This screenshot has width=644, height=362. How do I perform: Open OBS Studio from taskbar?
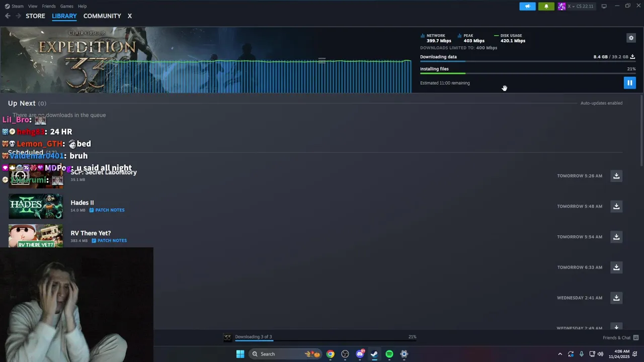click(345, 354)
